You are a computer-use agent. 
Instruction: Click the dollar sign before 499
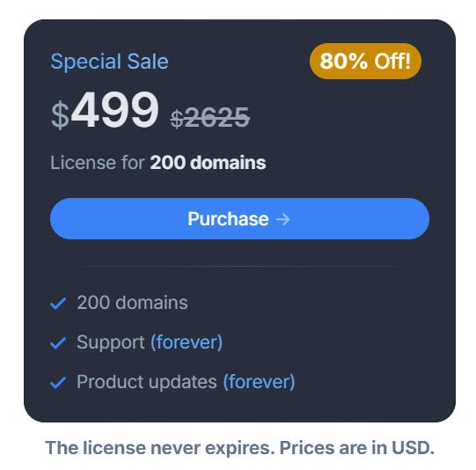[x=60, y=115]
